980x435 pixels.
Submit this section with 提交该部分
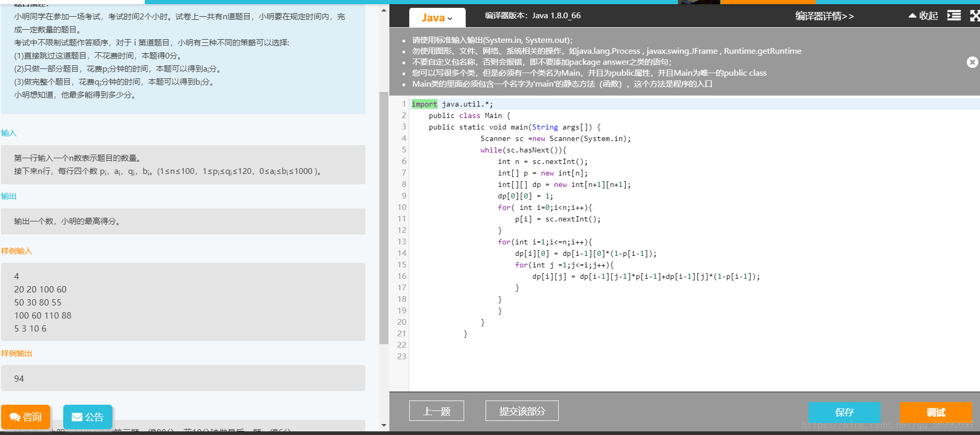[x=522, y=411]
